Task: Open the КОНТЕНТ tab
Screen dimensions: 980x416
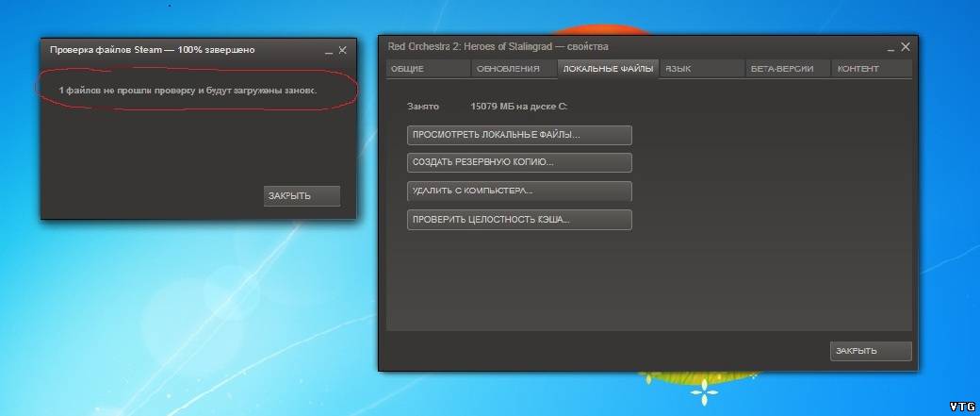Action: pos(872,69)
